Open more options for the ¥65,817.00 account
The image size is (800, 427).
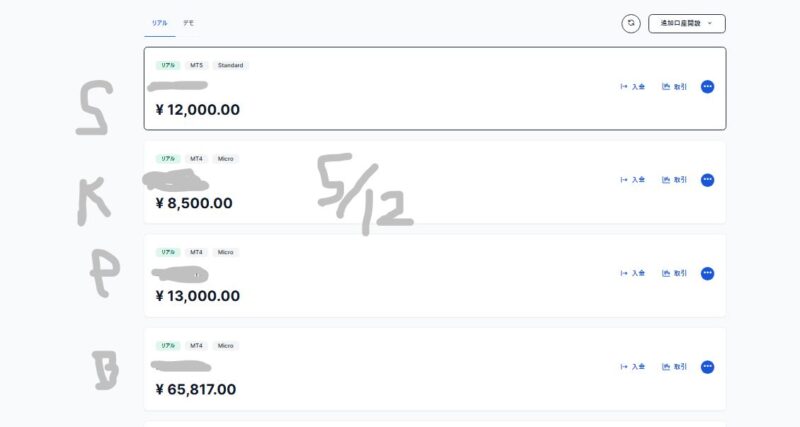pos(707,367)
